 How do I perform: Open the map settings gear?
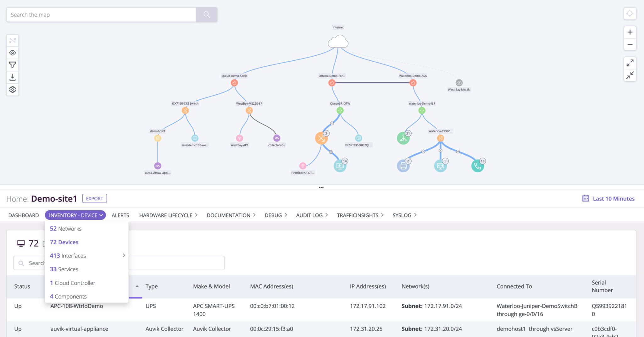point(13,90)
